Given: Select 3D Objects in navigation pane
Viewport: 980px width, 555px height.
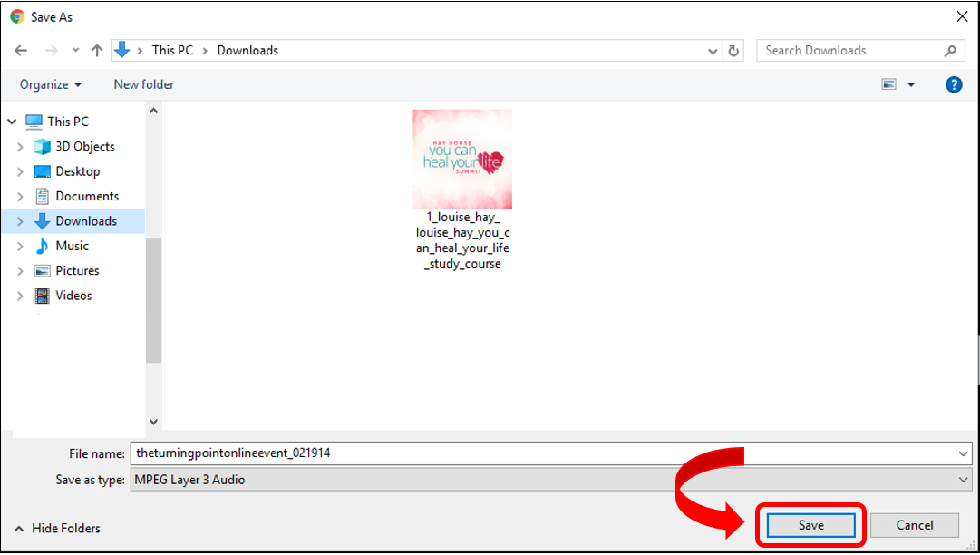Looking at the screenshot, I should (x=84, y=146).
